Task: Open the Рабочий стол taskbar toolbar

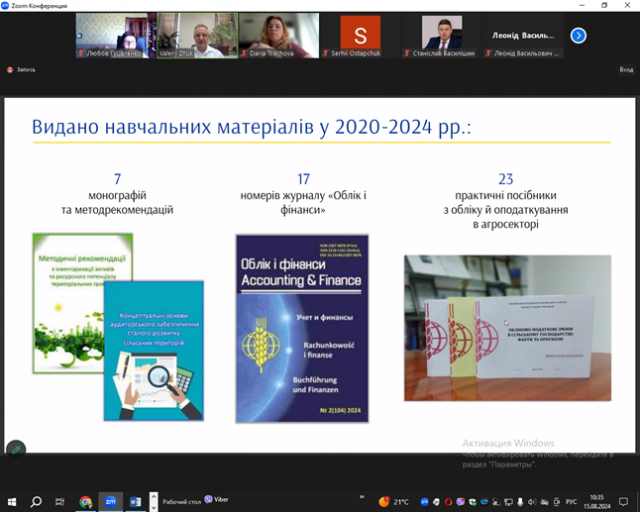Action: [182, 501]
